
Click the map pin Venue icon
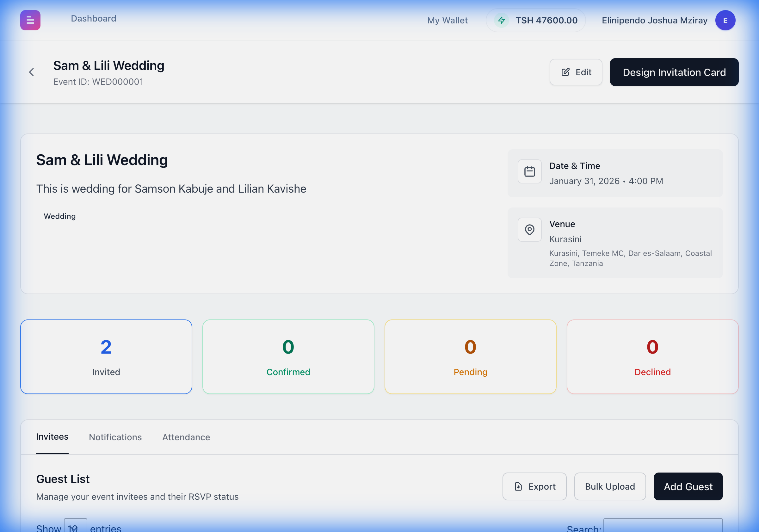coord(529,229)
